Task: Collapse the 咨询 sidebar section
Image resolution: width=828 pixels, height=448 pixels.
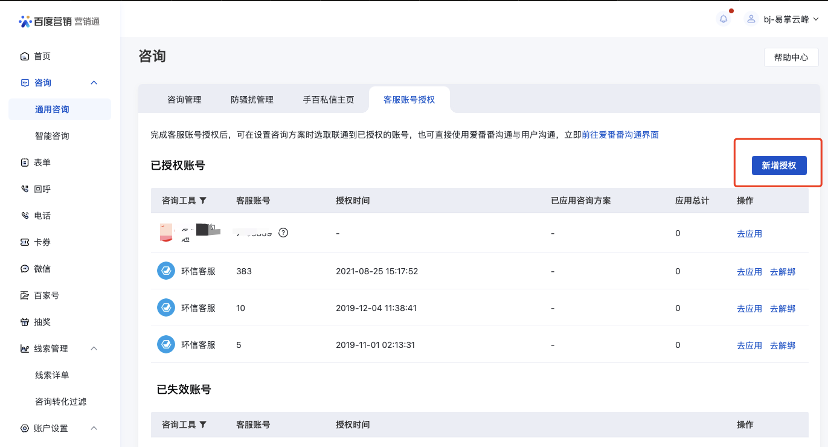Action: point(94,83)
